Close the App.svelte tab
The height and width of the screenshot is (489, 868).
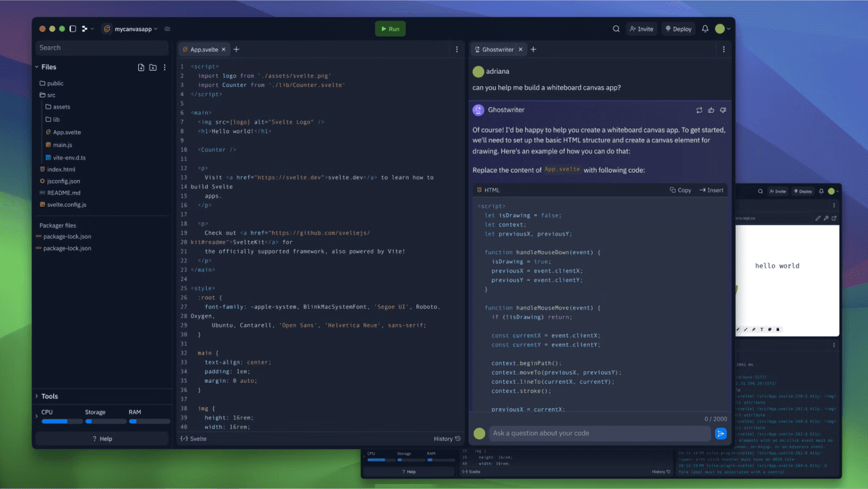224,50
